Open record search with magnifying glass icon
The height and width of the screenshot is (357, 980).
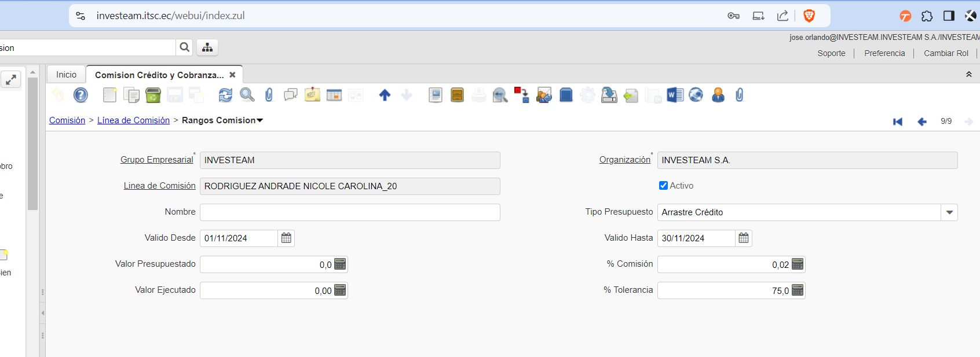[247, 95]
